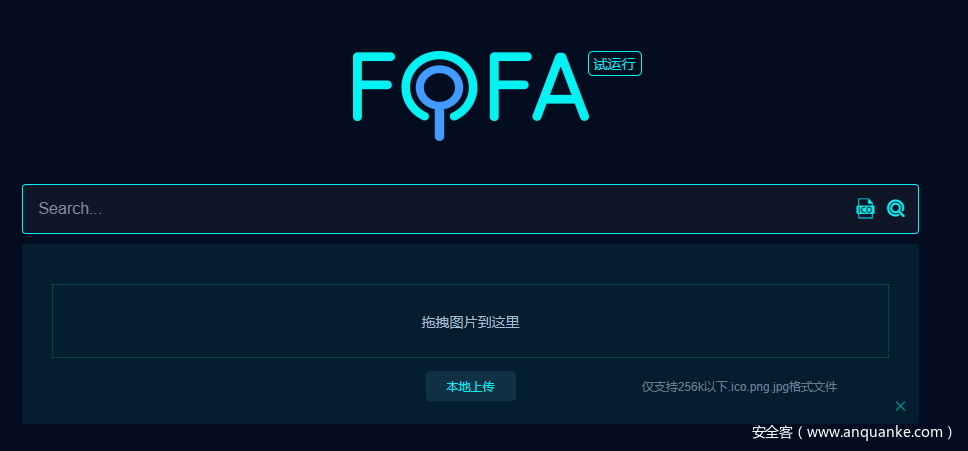Viewport: 968px width, 451px height.
Task: Click the 安全客 watermark text
Action: click(772, 432)
